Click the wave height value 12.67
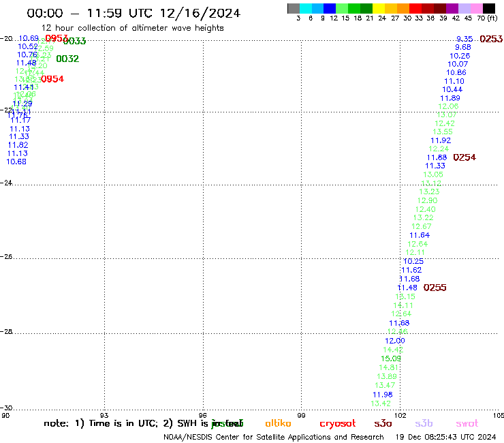 point(422,226)
